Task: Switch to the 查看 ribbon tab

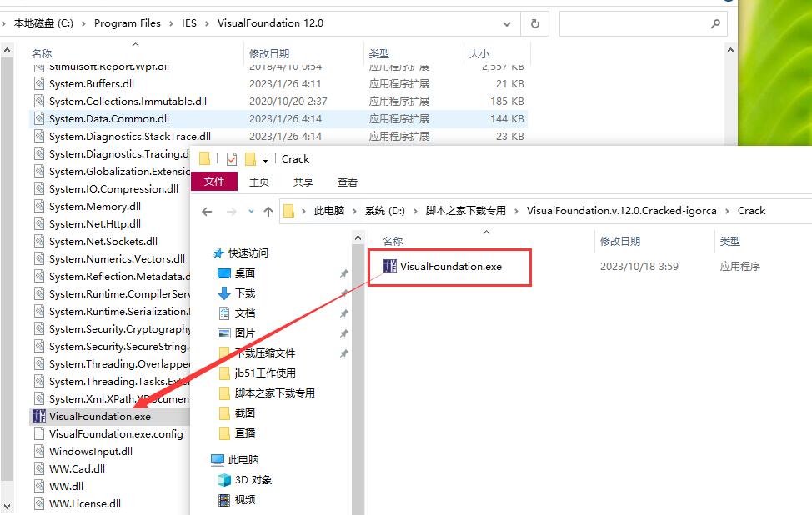Action: [x=347, y=182]
